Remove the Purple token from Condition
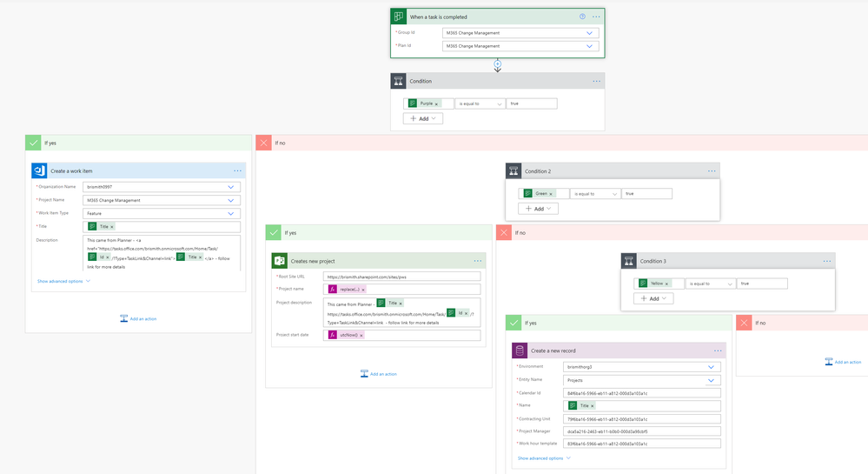Screen dimensions: 868x474 tap(436, 103)
